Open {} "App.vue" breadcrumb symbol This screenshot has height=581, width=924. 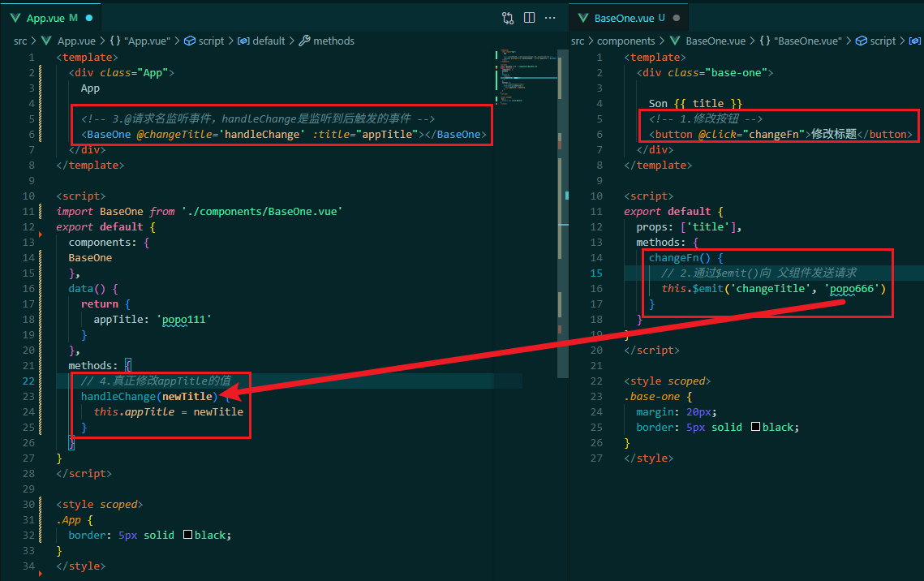140,41
